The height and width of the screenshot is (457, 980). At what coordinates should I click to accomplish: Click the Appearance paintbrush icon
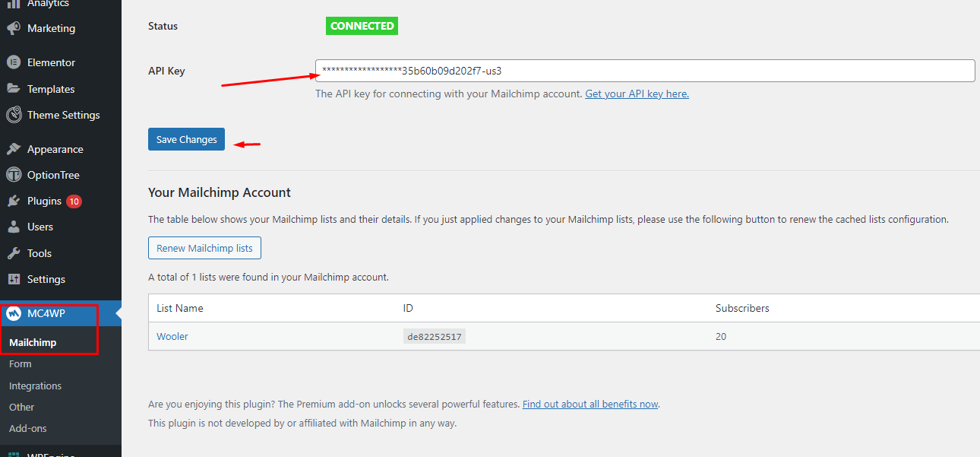[14, 149]
